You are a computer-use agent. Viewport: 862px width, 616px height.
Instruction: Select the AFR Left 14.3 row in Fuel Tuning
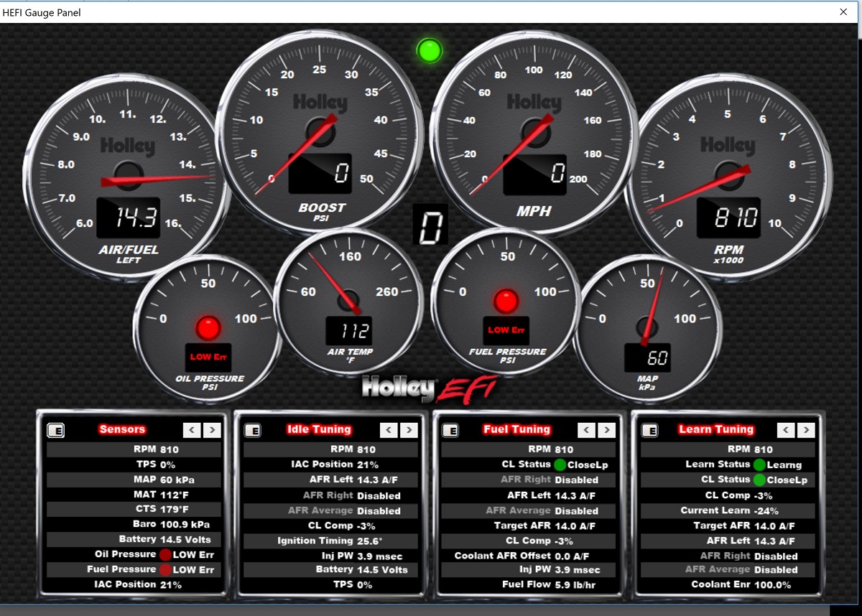click(x=529, y=495)
